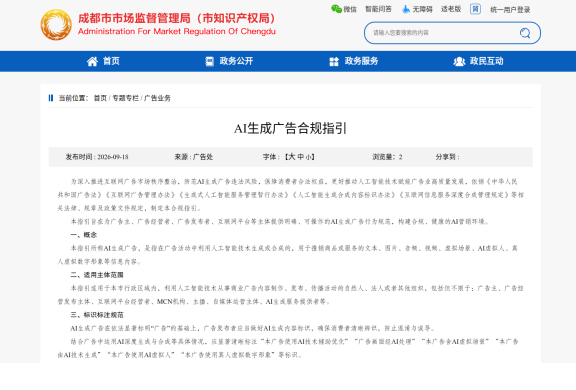Click the publish date 发布时间 text

(97, 157)
